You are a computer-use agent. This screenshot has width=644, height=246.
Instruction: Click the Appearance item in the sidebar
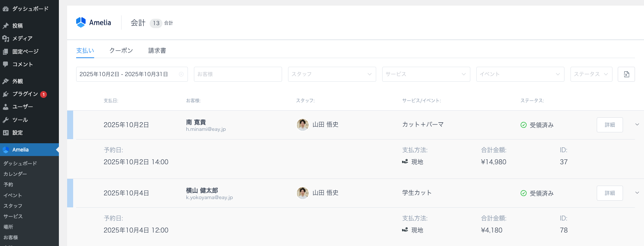[17, 81]
